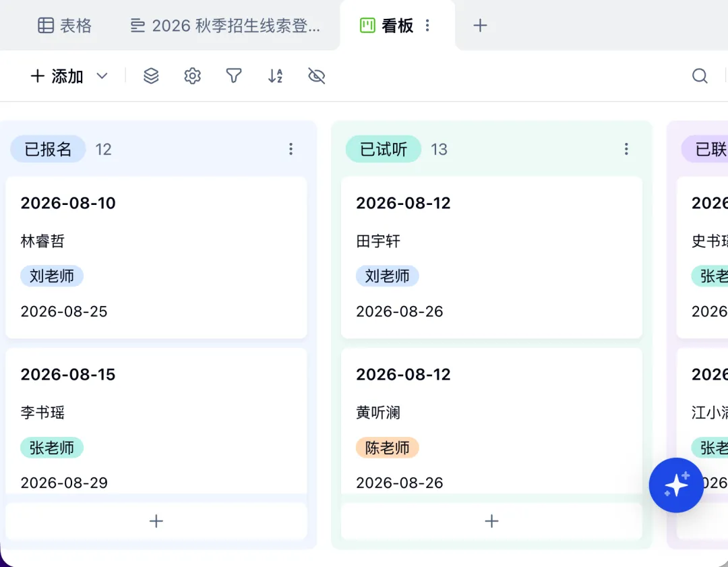Click the 已联 column label
This screenshot has width=728, height=567.
click(705, 149)
